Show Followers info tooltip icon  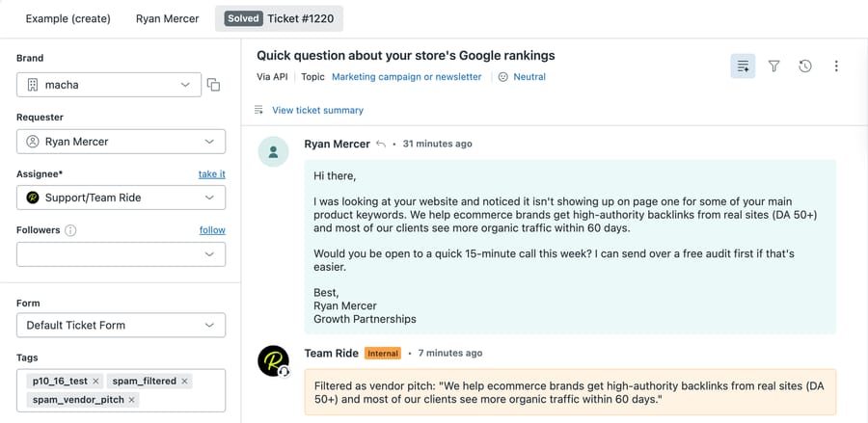point(70,230)
